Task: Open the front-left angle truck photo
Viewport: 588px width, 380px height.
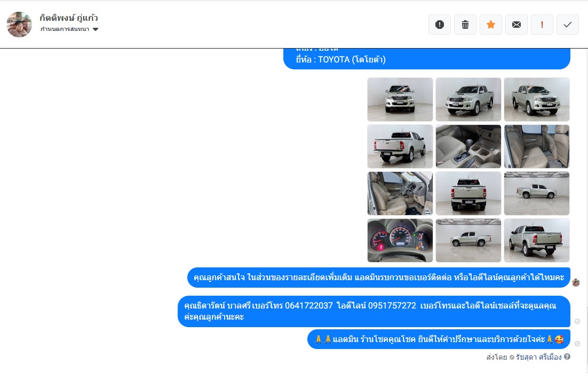Action: (x=468, y=99)
